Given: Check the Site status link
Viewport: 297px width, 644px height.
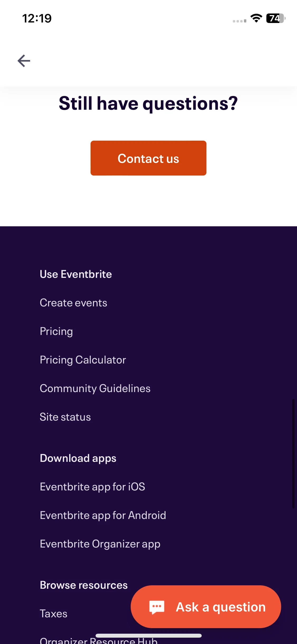Looking at the screenshot, I should point(65,417).
